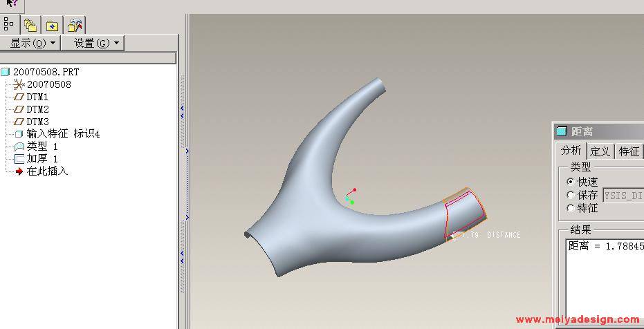Image resolution: width=644 pixels, height=329 pixels.
Task: Click the 20070508.PRT part icon
Action: coord(5,72)
